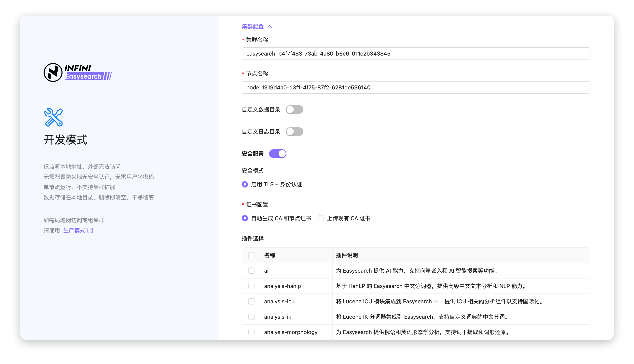
Task: Click the INFINI Easysearch logo
Action: (x=77, y=72)
